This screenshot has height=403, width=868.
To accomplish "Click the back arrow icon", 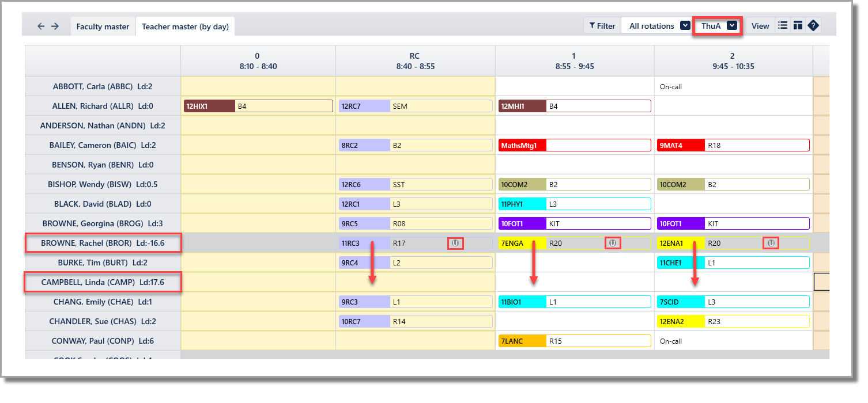I will (41, 26).
